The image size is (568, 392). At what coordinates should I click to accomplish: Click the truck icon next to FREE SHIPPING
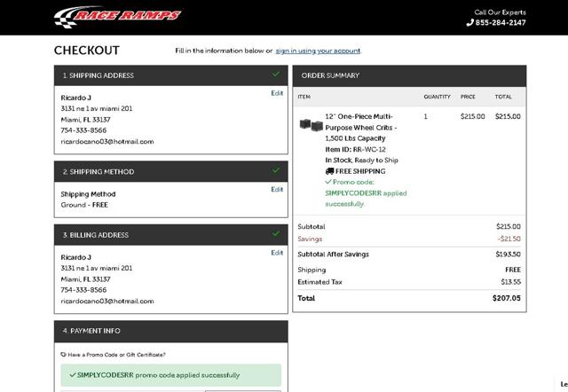tap(329, 171)
